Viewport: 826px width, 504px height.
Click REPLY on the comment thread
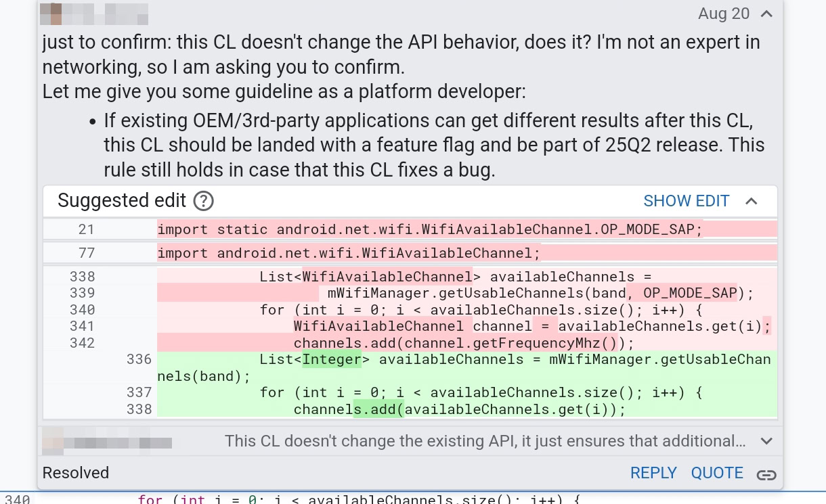click(x=653, y=473)
